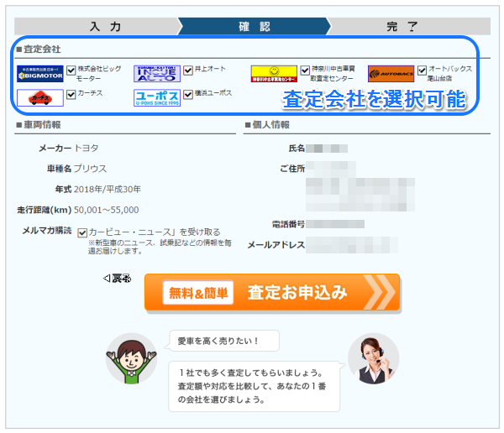The width and height of the screenshot is (504, 433).
Task: Click the red カーチス car logo
Action: [40, 98]
